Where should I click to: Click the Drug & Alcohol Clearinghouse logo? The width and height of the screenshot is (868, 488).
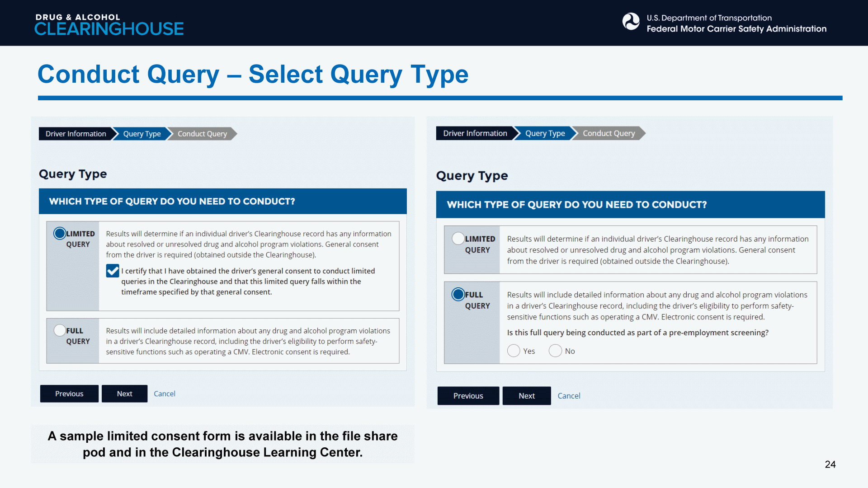pos(109,24)
